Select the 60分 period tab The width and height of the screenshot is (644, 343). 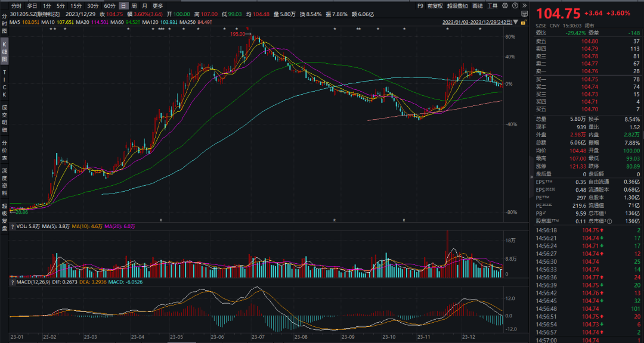point(110,6)
